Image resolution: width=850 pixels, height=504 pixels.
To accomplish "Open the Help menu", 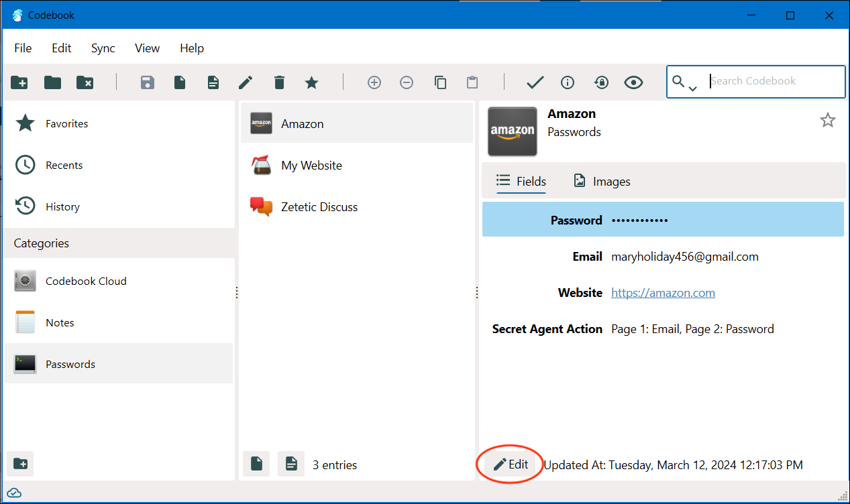I will click(192, 48).
